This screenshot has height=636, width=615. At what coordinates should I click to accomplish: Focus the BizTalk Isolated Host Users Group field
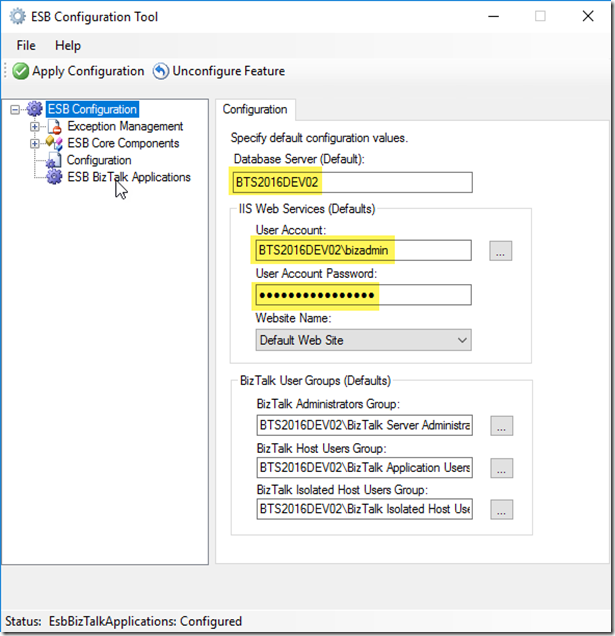pos(365,509)
